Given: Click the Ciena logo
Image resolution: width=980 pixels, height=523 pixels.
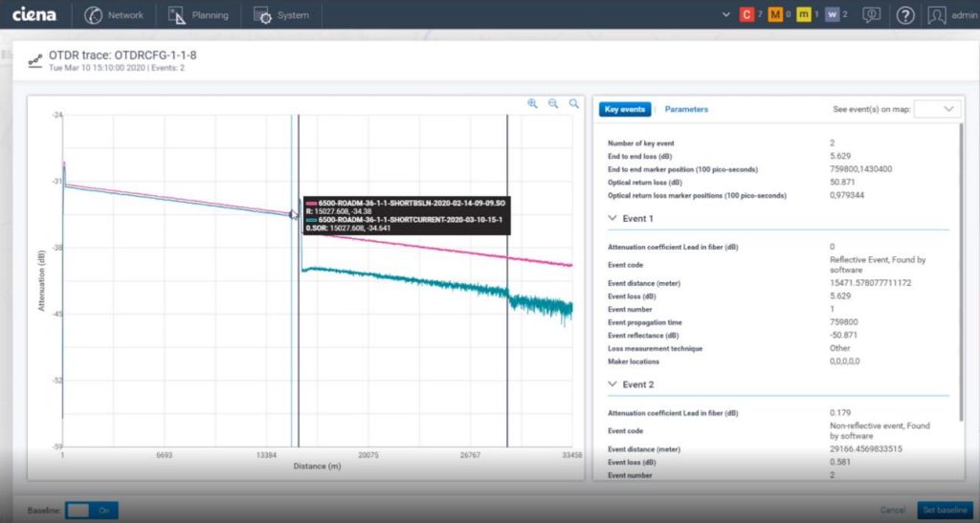Looking at the screenshot, I should click(33, 13).
